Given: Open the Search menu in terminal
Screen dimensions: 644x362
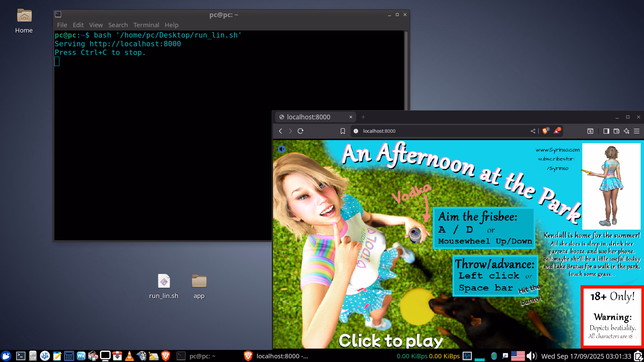Looking at the screenshot, I should click(x=118, y=25).
